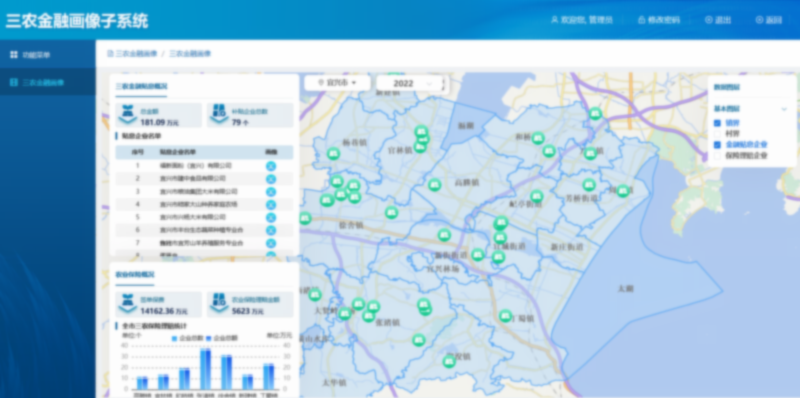Toggle the light blue legend swatch in the chart
Screen dimensions: 800x398
[x=174, y=338]
